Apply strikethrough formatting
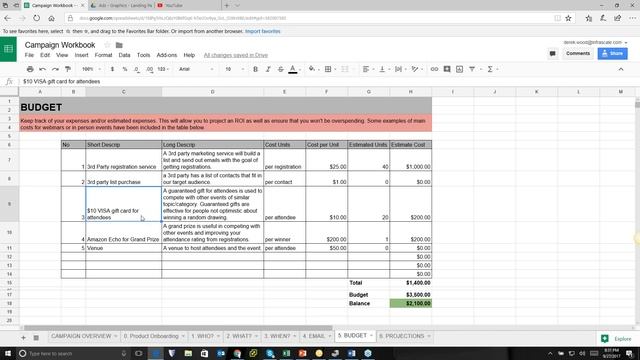The width and height of the screenshot is (640, 360). [280, 69]
